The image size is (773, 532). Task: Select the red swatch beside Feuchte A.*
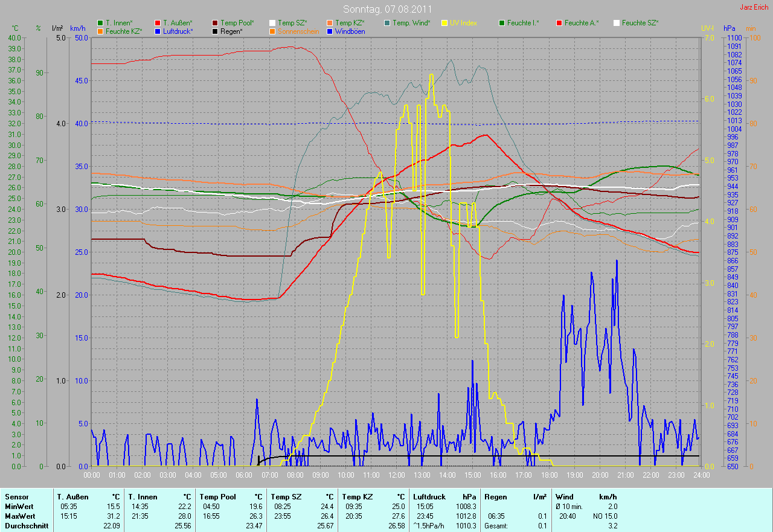click(x=559, y=23)
